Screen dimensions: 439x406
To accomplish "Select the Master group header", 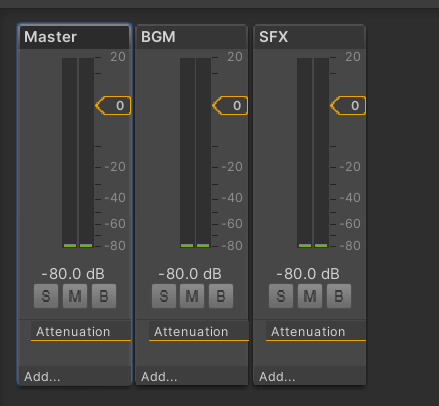I will (75, 37).
